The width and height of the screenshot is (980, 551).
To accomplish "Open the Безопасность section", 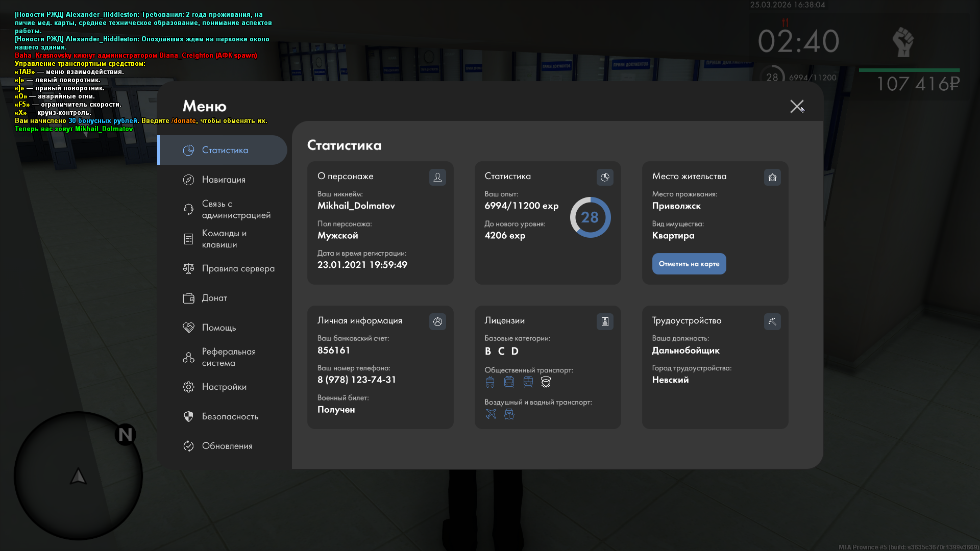I will pyautogui.click(x=230, y=416).
